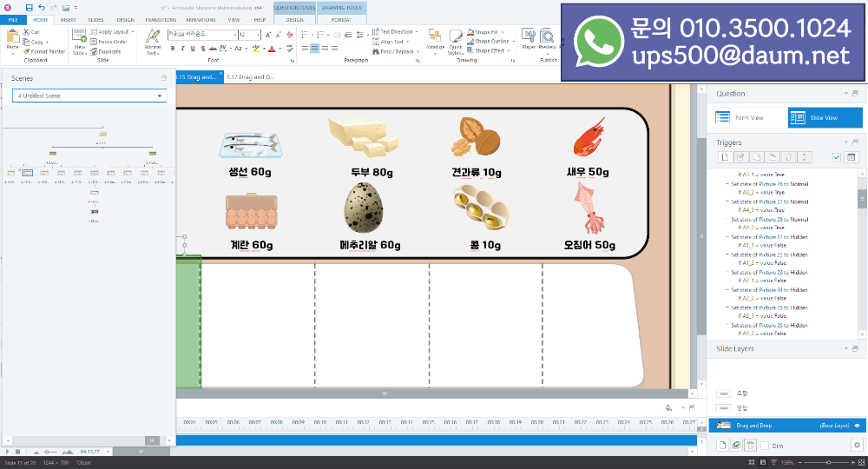The image size is (868, 469).
Task: Toggle the Dim checkbox for layers
Action: 765,446
